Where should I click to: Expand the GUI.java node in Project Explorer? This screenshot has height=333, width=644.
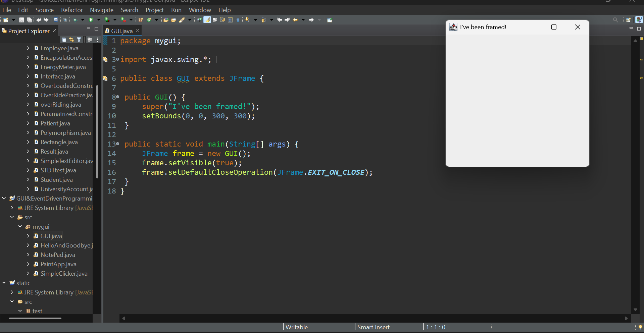tap(28, 236)
